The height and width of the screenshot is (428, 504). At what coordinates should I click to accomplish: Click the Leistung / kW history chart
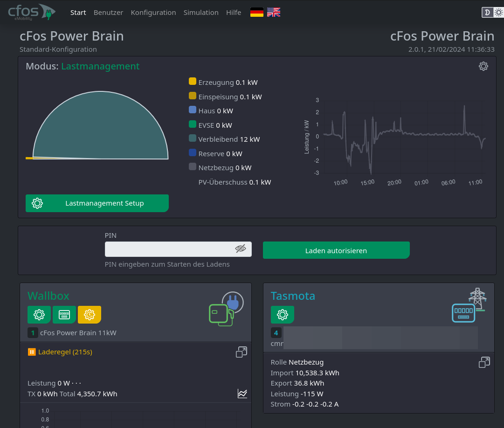click(x=395, y=142)
